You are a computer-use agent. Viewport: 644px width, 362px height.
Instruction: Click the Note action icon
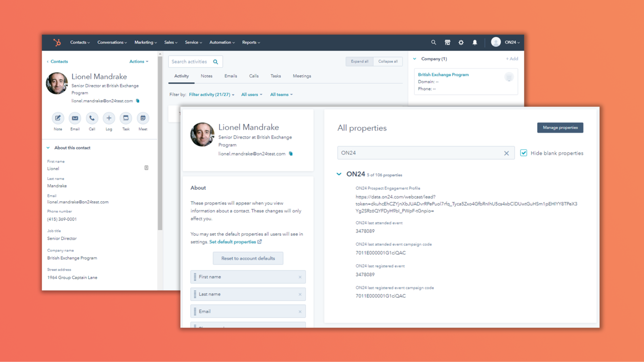coord(58,118)
